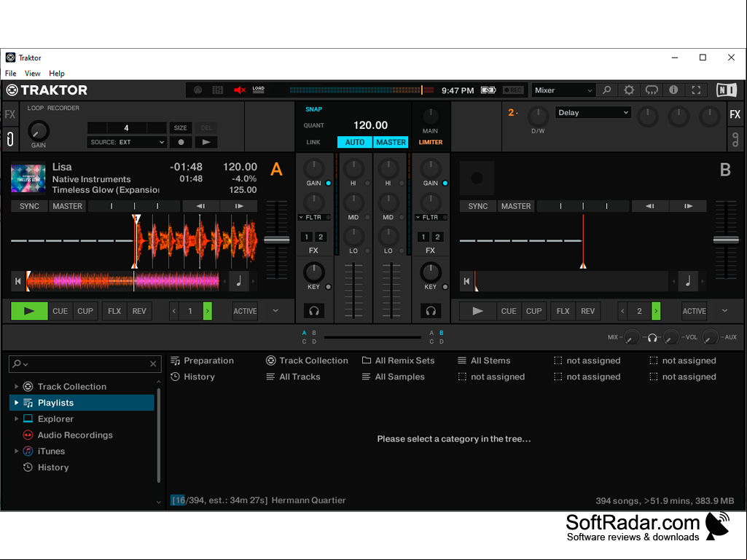Start playback on deck A
The image size is (747, 560).
[29, 311]
